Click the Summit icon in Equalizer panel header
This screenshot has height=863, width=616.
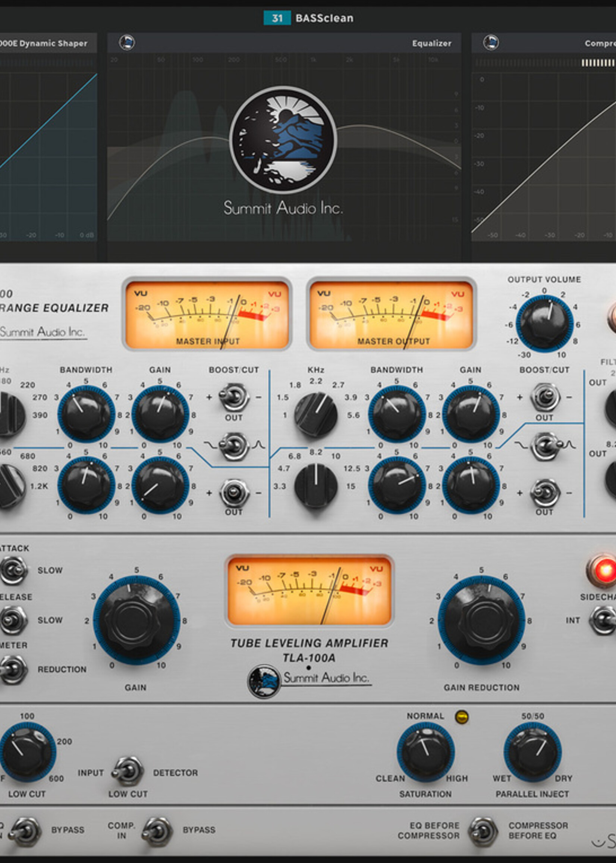127,43
